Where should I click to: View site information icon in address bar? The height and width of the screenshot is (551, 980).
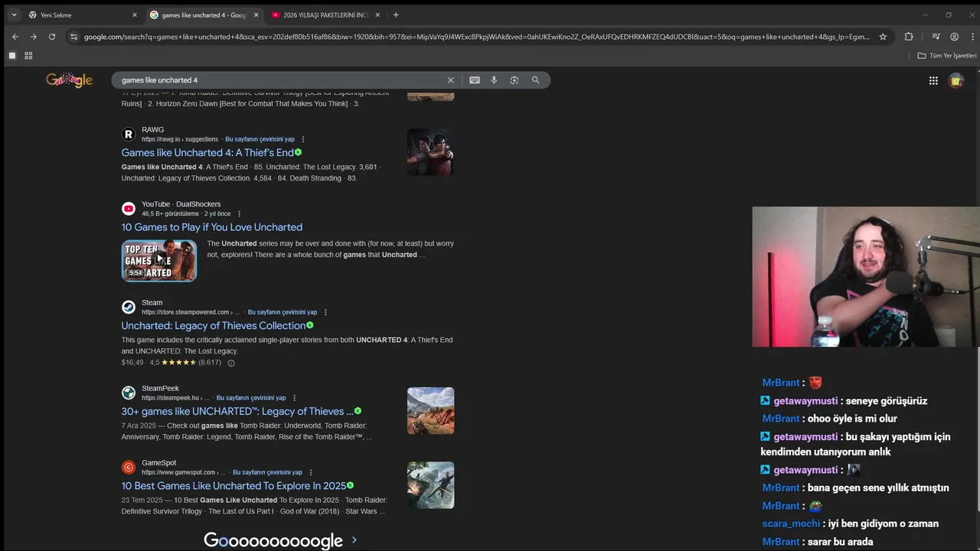(x=73, y=37)
